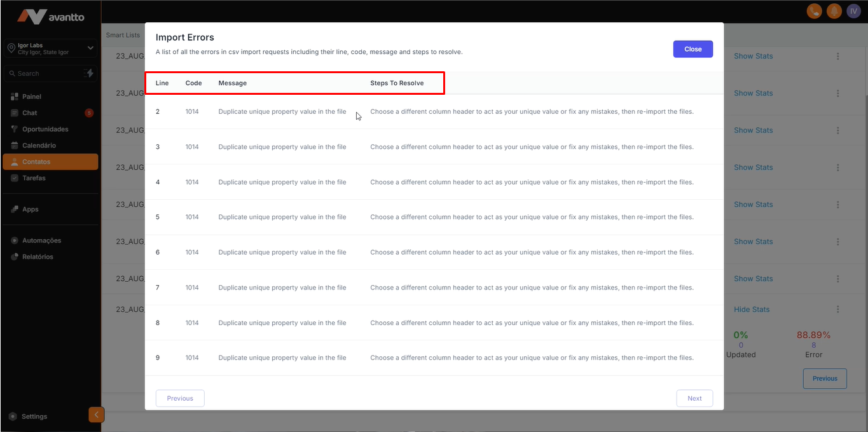Open the IV user avatar menu
868x432 pixels.
coord(853,11)
